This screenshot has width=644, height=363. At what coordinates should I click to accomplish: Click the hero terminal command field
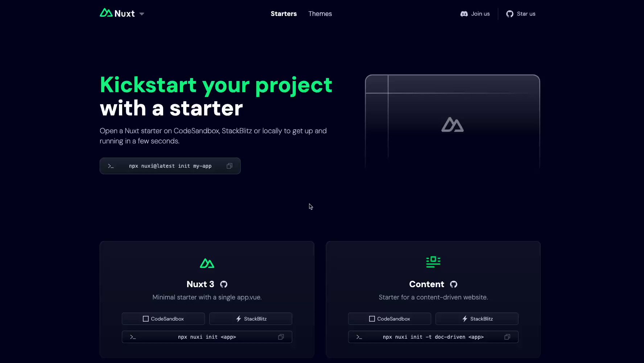tap(170, 166)
